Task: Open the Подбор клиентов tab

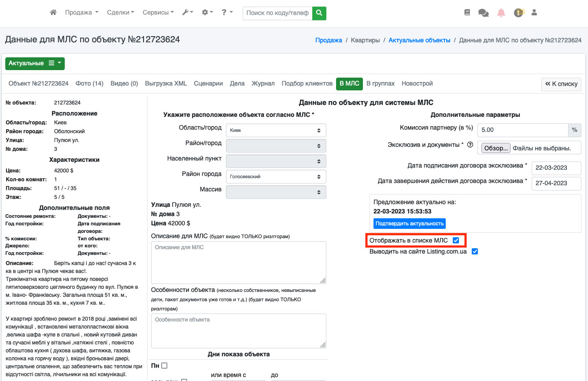Action: coord(307,83)
